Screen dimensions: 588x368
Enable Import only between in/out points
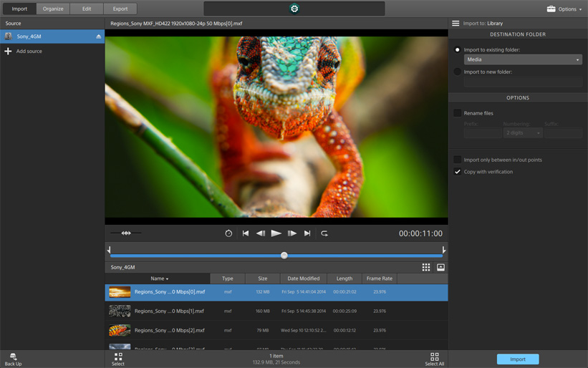pos(458,160)
